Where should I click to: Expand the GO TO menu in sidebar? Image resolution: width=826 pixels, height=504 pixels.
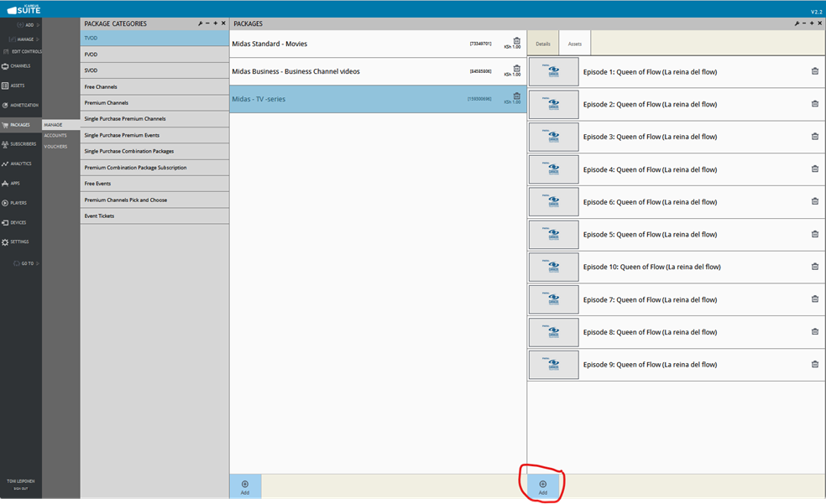tap(29, 263)
